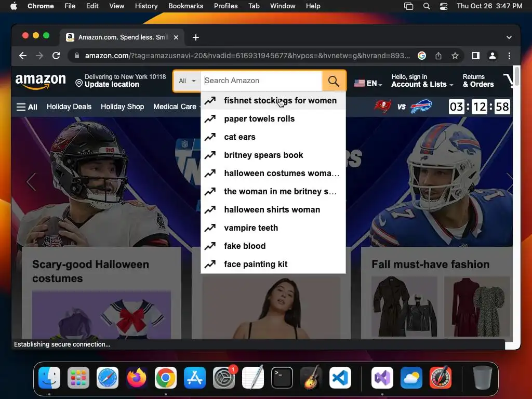Click the browser back arrow

[x=23, y=56]
